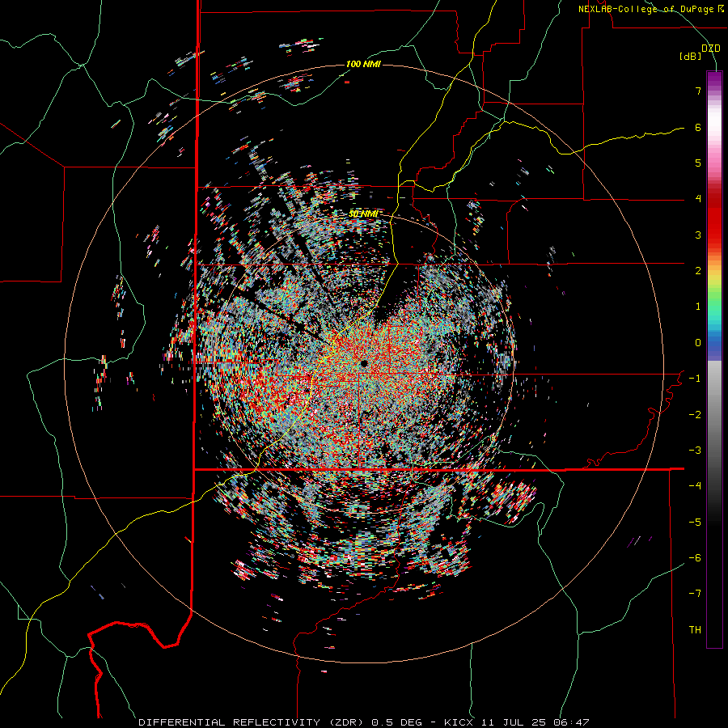Click the 06:47 timestamp in caption
The width and height of the screenshot is (728, 728).
coord(572,722)
